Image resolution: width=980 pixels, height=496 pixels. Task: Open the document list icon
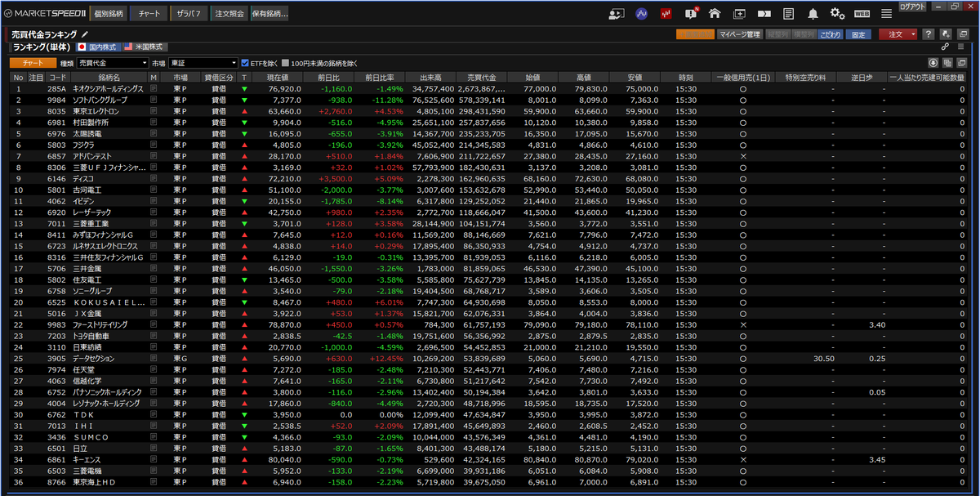[x=788, y=13]
